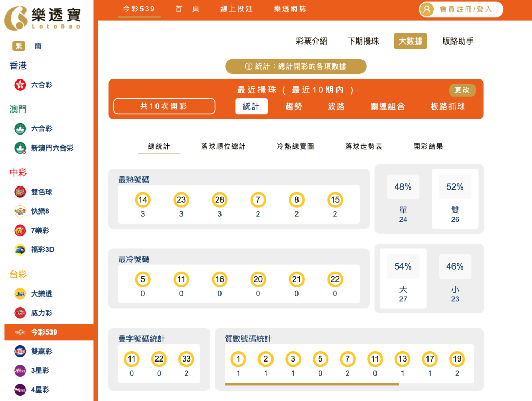Click the 更改 change button
This screenshot has width=532, height=401.
point(462,90)
